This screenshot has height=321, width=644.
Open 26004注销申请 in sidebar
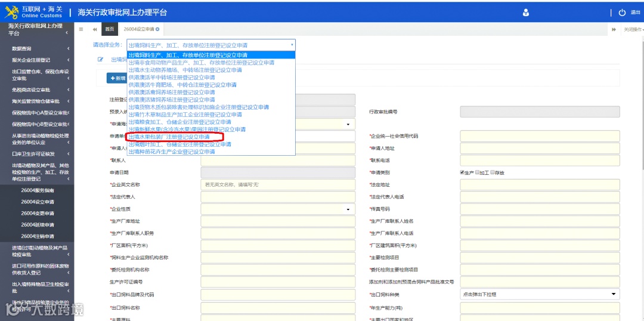38,237
